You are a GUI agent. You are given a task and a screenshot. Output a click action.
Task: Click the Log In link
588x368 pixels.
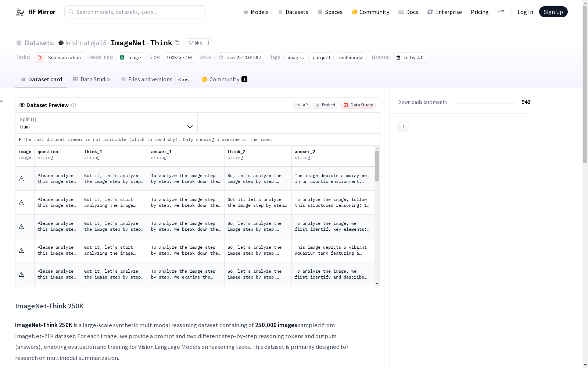[525, 12]
